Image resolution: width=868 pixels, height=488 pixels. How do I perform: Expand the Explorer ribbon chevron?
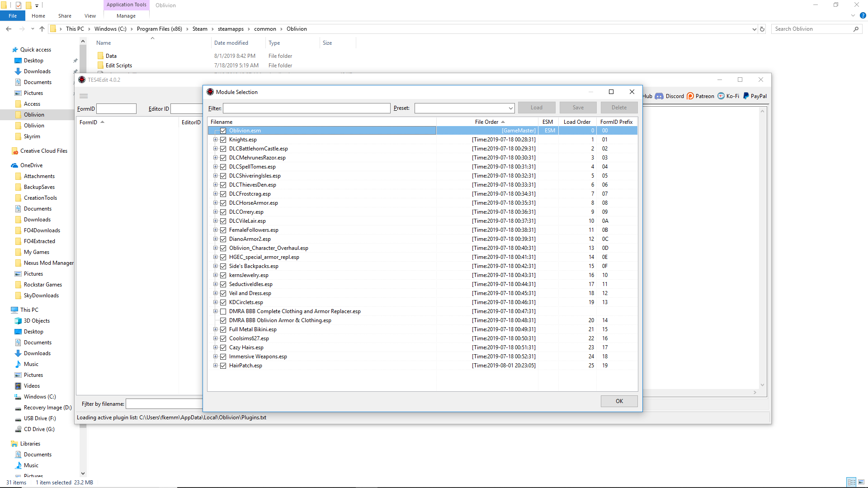point(853,15)
